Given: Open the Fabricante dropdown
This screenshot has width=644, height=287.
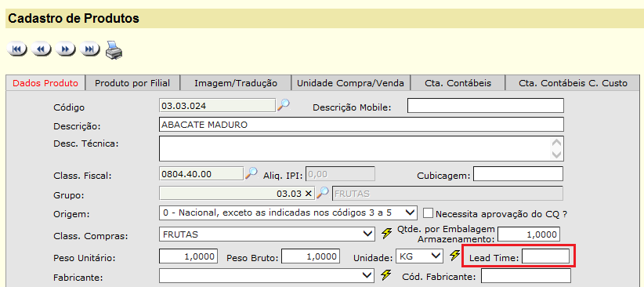Looking at the screenshot, I should (x=266, y=276).
